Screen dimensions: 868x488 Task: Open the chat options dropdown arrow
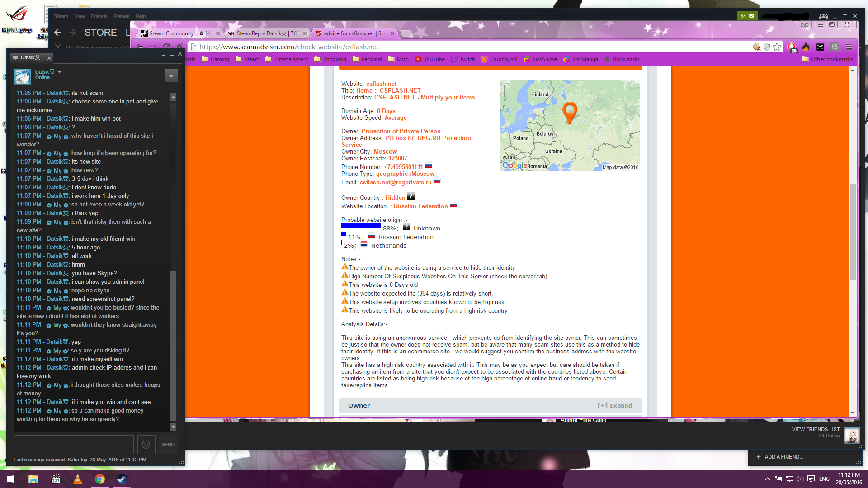point(171,75)
